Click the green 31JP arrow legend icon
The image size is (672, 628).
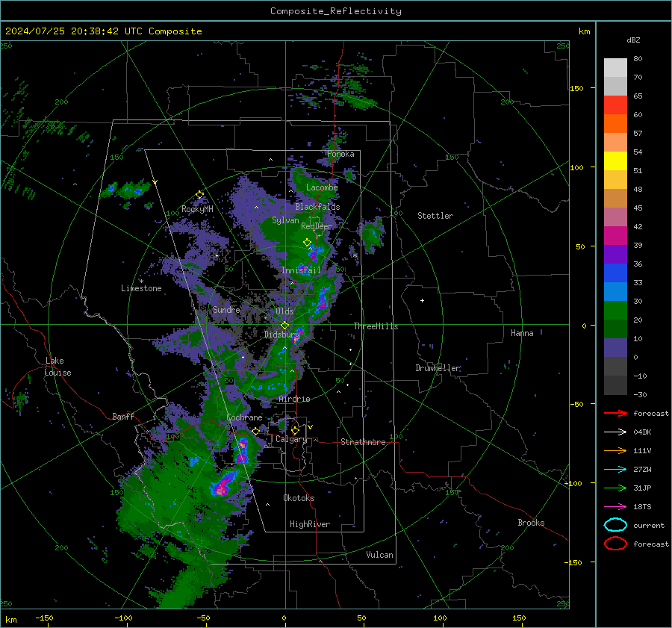click(x=615, y=488)
